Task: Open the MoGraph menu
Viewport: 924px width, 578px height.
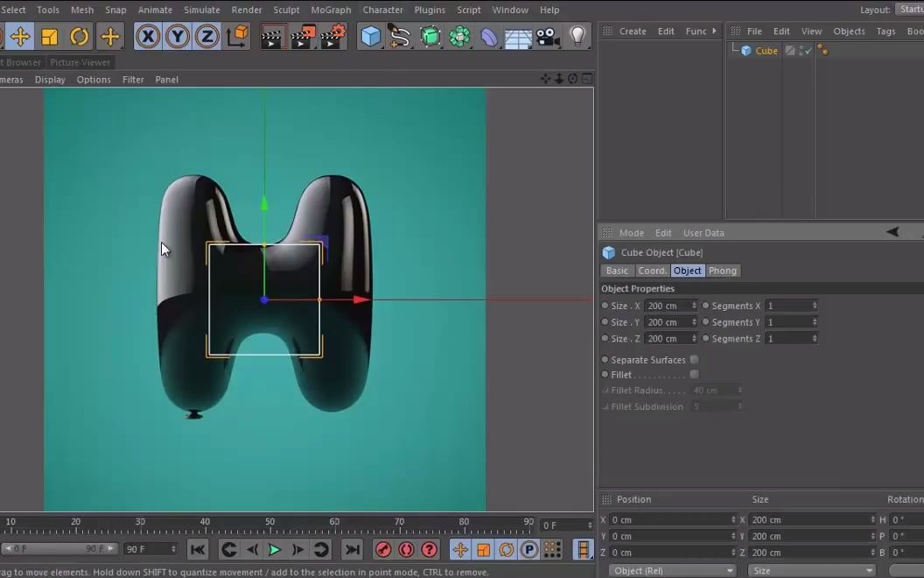Action: point(331,10)
